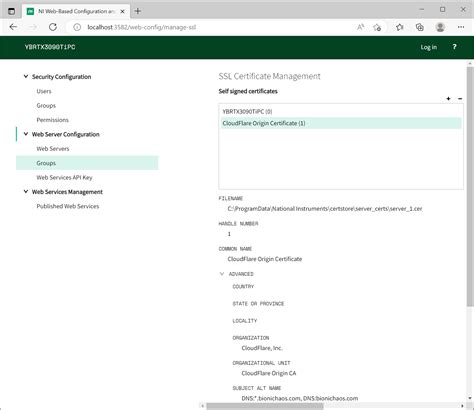Open site information icon in address bar

click(x=77, y=27)
